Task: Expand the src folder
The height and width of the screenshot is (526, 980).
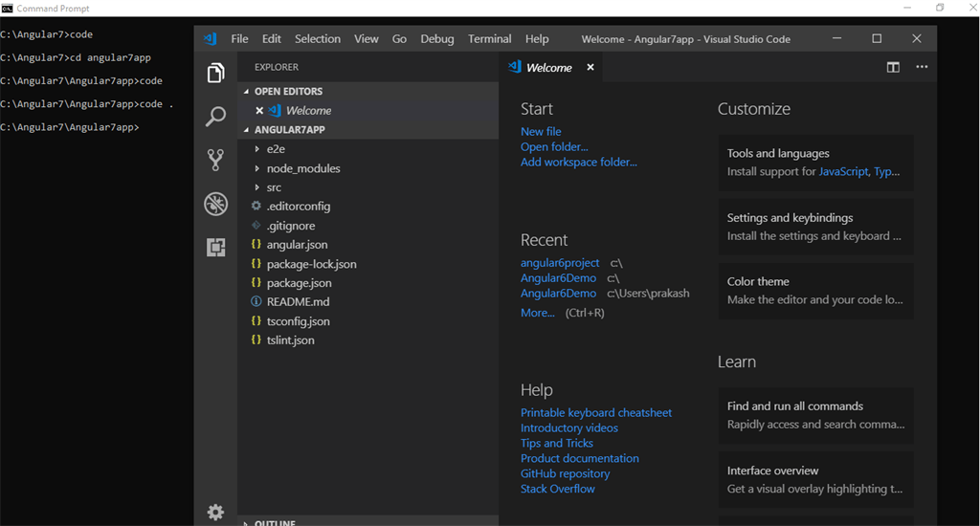Action: pos(256,186)
